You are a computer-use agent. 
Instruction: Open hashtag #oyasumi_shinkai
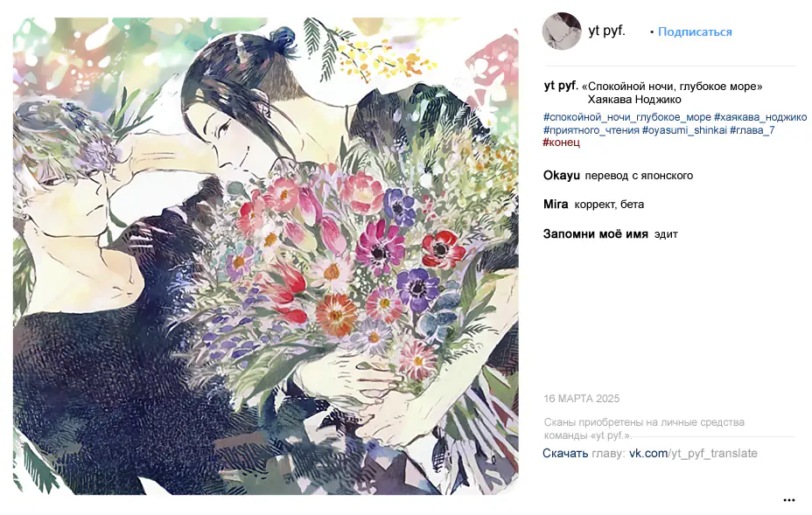(x=684, y=130)
